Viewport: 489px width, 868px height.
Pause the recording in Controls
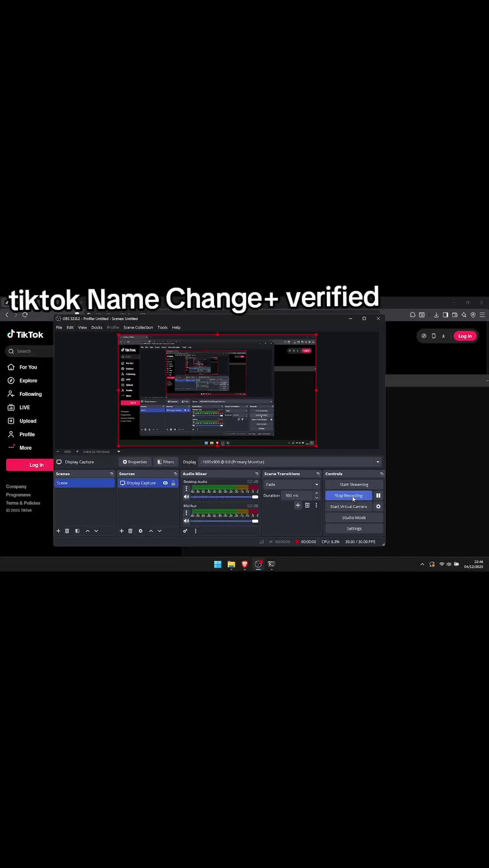(x=378, y=496)
